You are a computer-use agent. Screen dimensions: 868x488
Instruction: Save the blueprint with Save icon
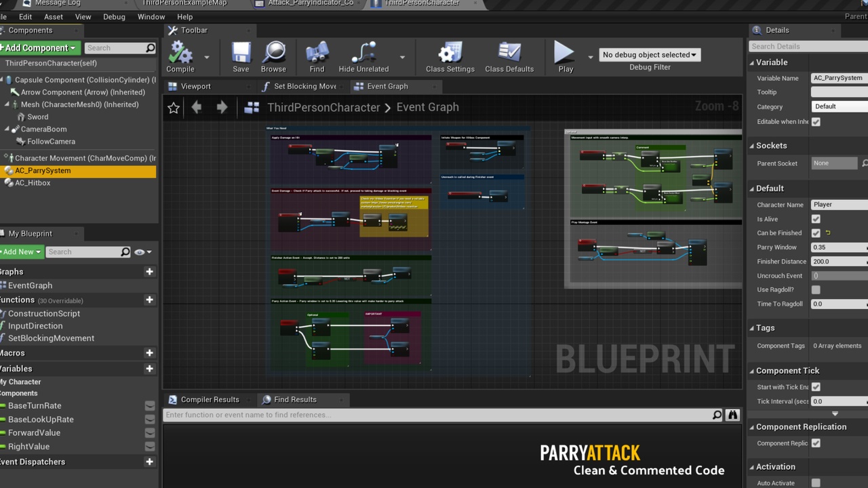(x=241, y=54)
